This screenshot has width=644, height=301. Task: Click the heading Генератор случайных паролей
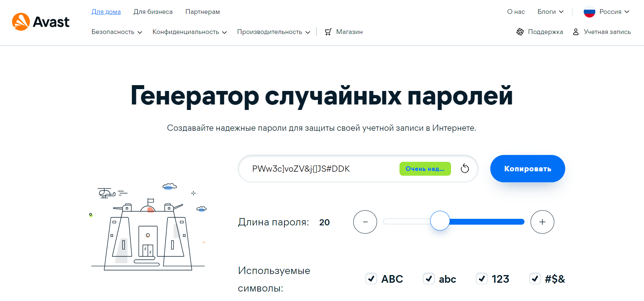click(x=322, y=96)
